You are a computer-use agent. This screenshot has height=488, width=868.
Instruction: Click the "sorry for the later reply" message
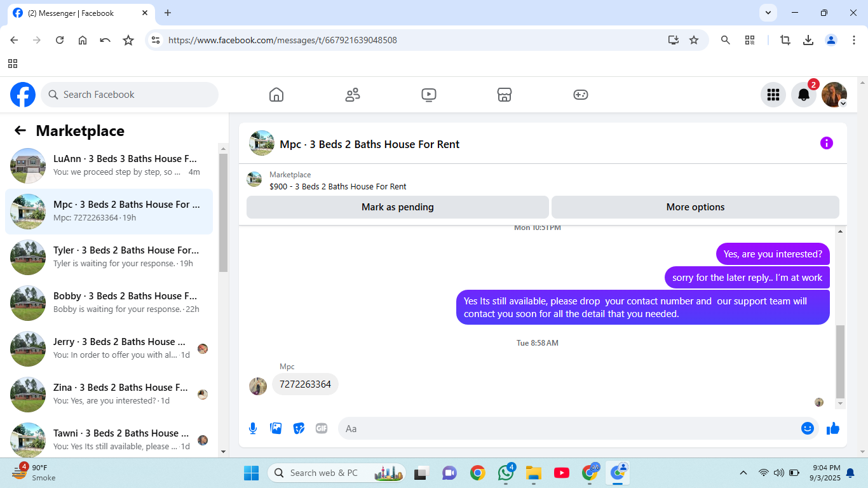click(747, 278)
